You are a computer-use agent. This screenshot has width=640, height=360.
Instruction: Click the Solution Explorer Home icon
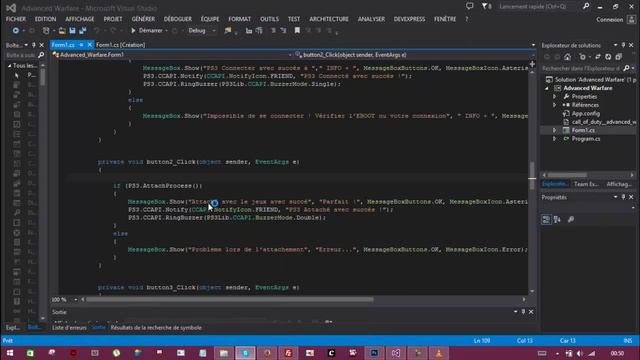[x=567, y=57]
